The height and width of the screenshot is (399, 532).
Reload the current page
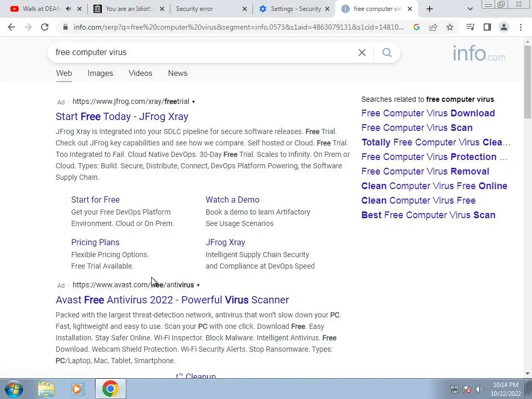pyautogui.click(x=45, y=27)
